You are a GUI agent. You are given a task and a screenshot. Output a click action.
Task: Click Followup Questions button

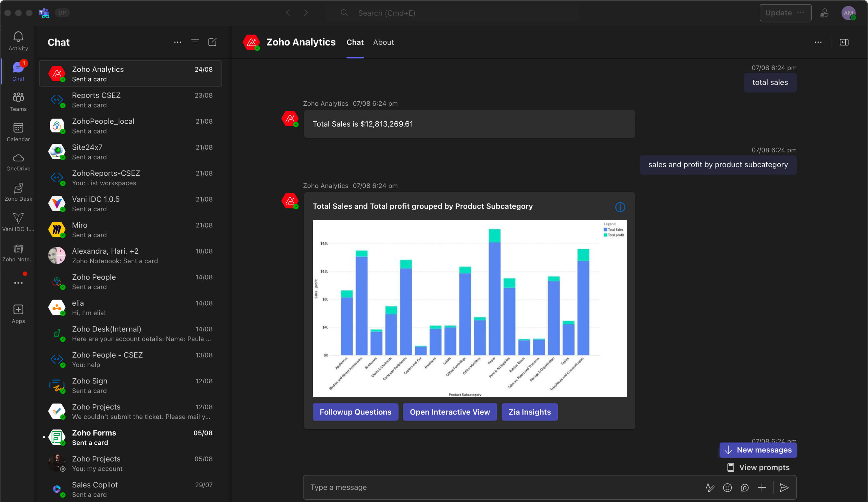[355, 411]
